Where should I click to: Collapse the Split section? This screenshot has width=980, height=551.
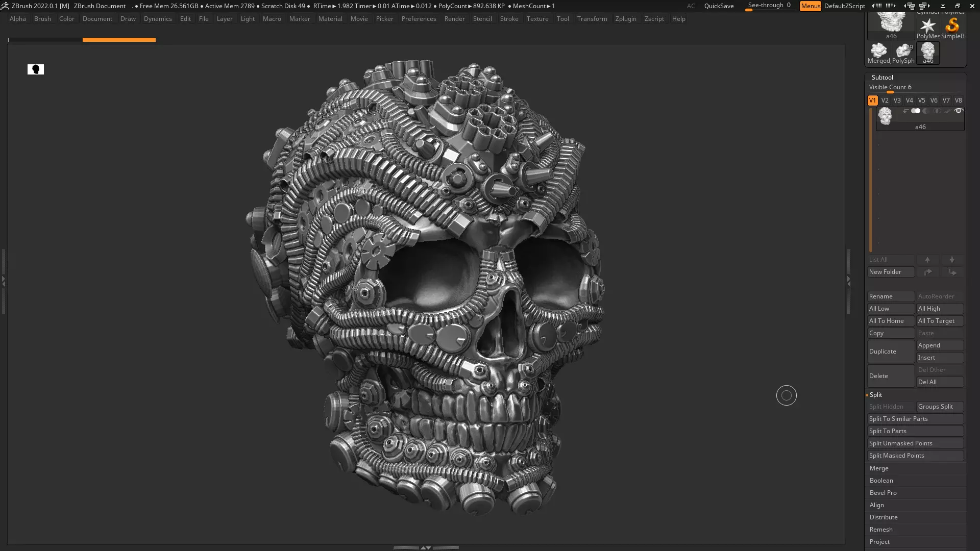876,395
